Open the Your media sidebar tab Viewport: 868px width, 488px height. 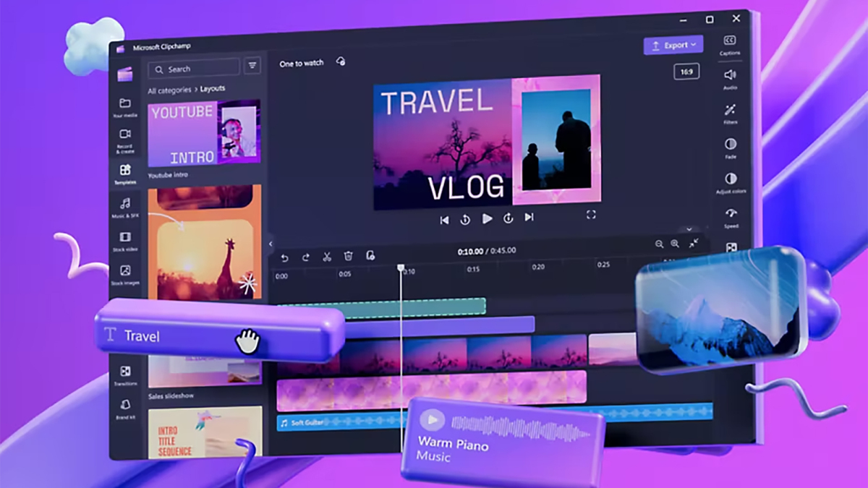(125, 107)
